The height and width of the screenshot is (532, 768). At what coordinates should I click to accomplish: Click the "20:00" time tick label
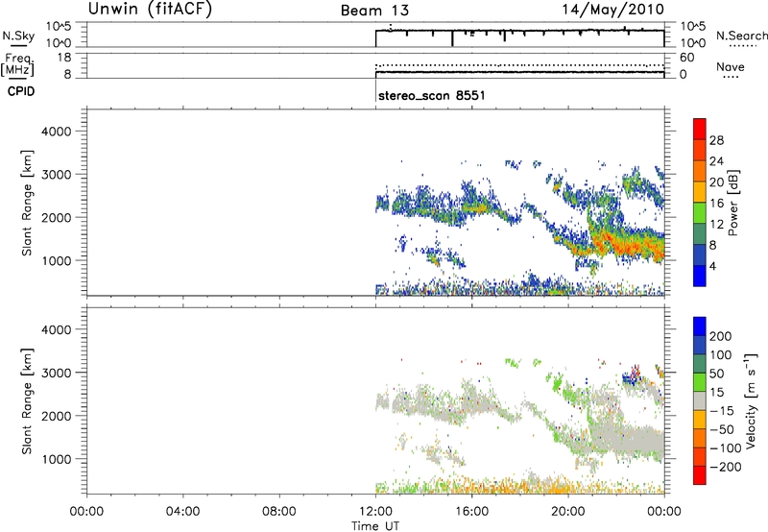click(x=568, y=512)
